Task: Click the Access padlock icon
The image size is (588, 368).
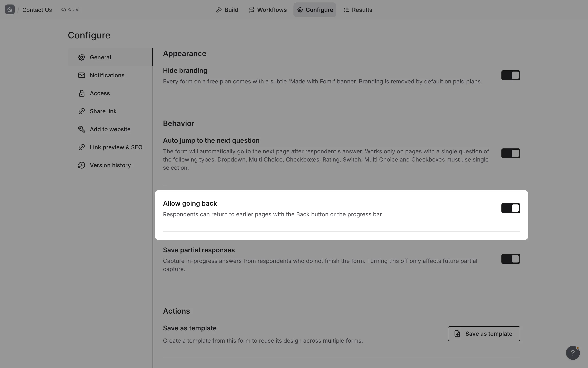Action: click(82, 93)
